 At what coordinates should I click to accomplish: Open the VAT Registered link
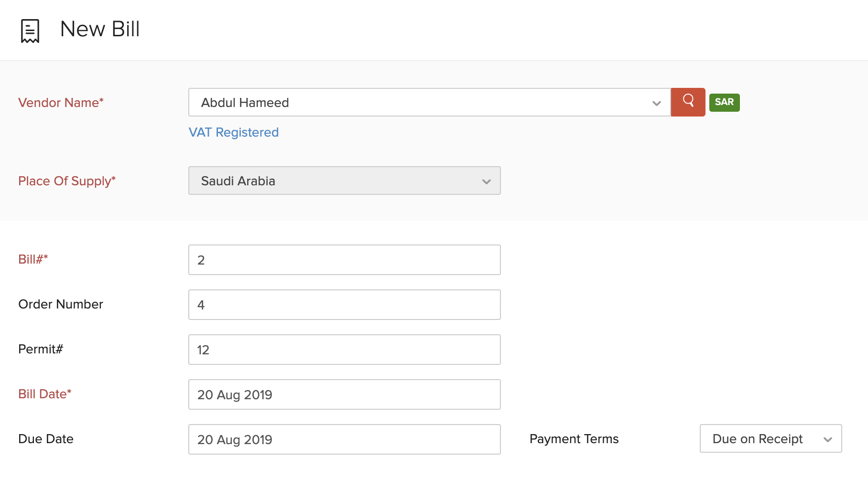(233, 132)
